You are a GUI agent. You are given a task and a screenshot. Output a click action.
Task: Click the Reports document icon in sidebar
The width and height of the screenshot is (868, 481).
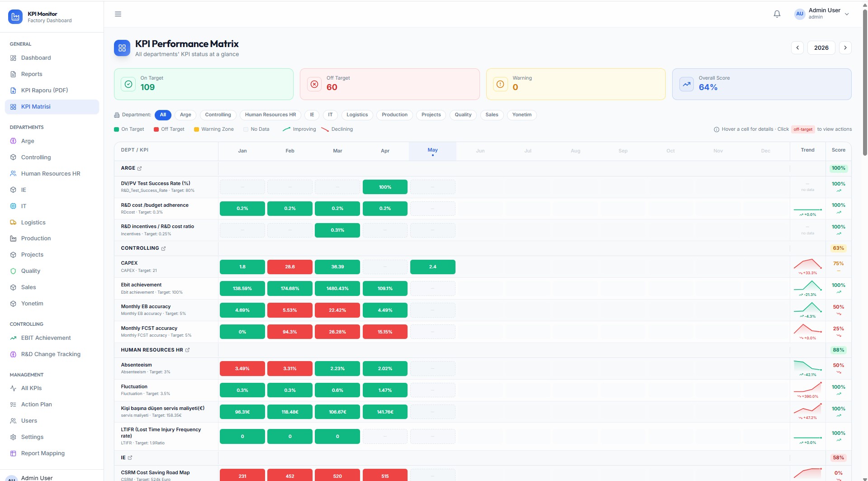[13, 74]
